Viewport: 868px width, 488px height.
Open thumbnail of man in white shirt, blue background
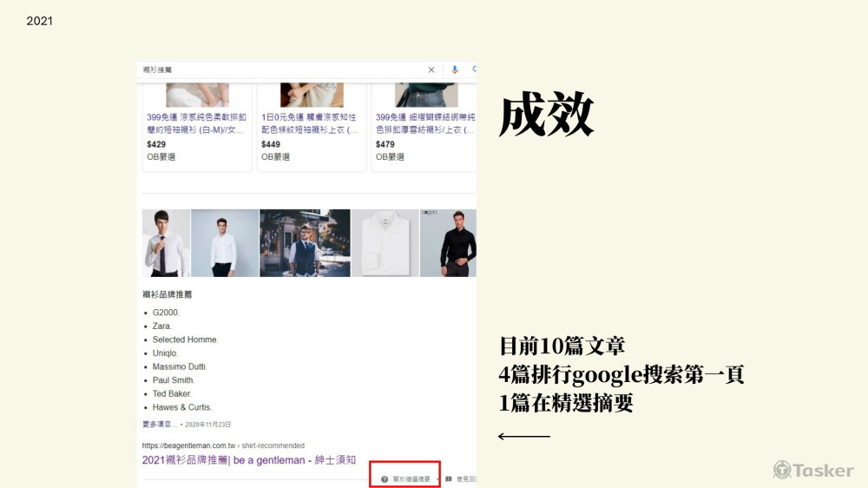click(225, 243)
